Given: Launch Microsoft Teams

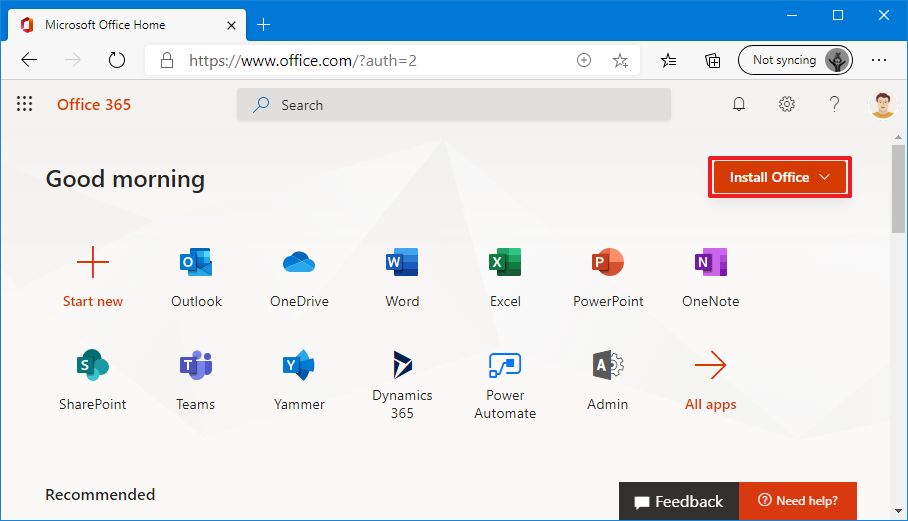Looking at the screenshot, I should coord(196,367).
